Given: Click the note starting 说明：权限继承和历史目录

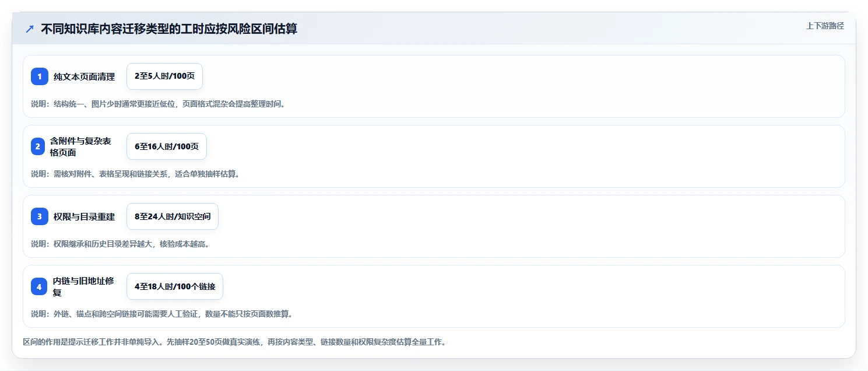Looking at the screenshot, I should pyautogui.click(x=120, y=244).
